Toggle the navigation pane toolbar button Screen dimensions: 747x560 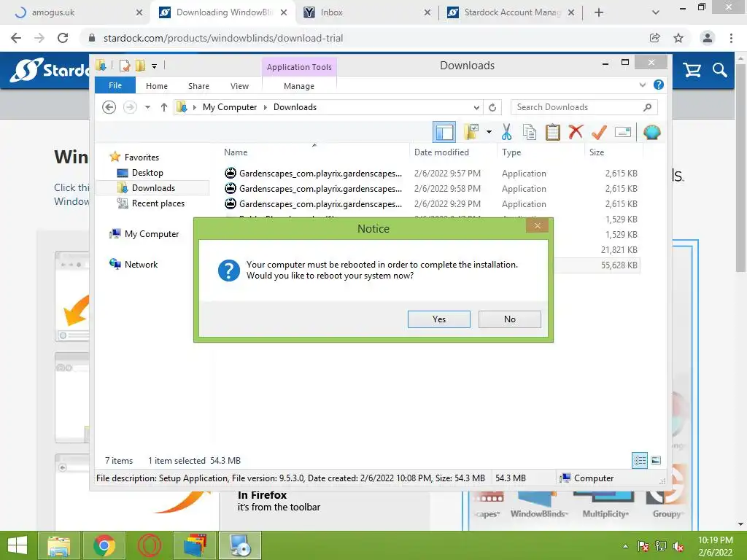point(444,132)
